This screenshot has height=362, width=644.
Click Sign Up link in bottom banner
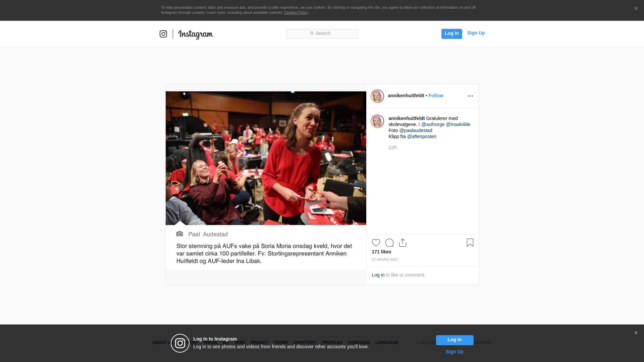click(454, 352)
